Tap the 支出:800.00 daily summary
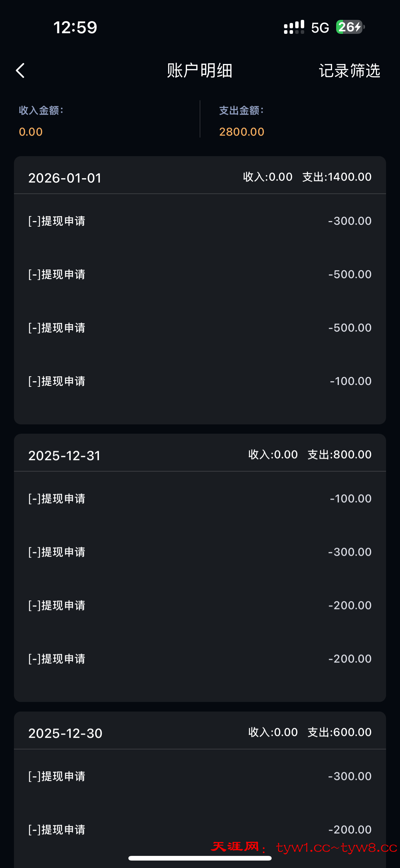 339,454
